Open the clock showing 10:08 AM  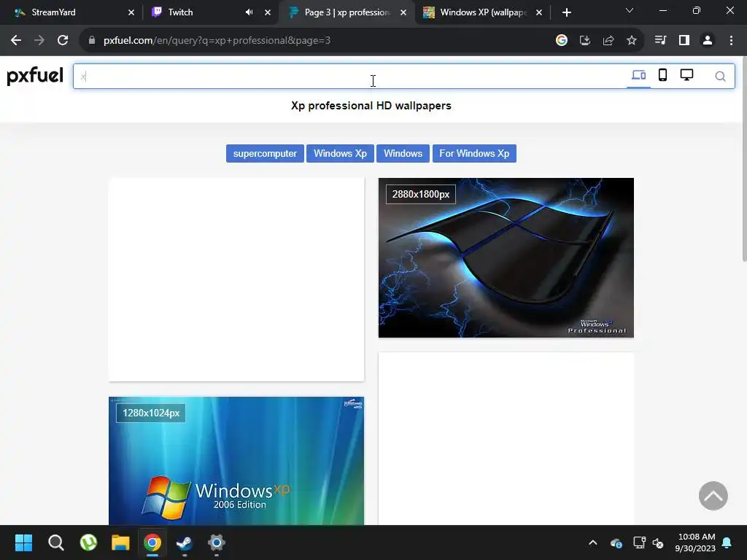695,542
